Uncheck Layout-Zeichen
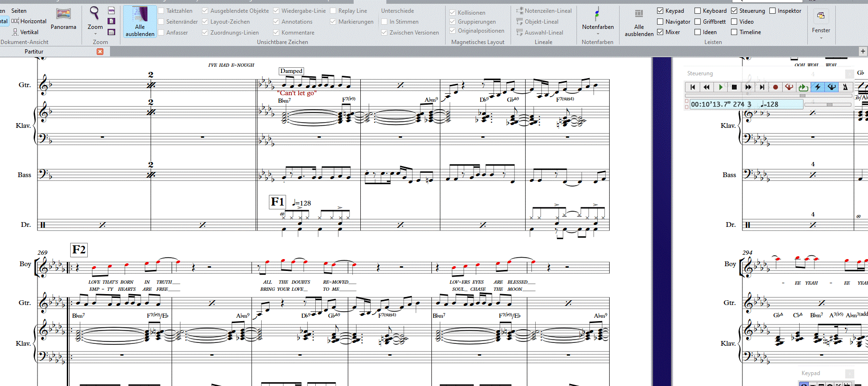 [205, 22]
